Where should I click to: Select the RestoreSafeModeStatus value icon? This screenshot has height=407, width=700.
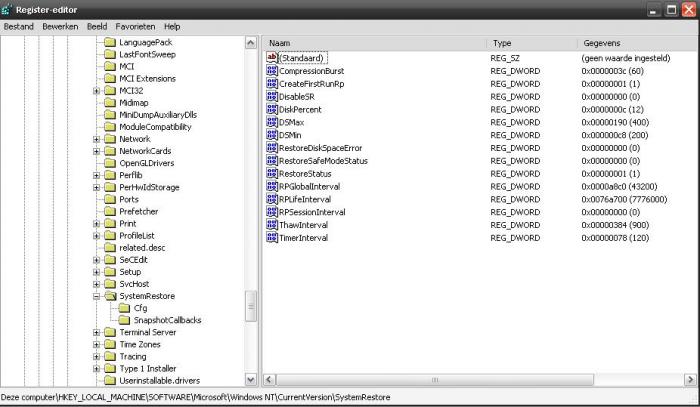(271, 161)
